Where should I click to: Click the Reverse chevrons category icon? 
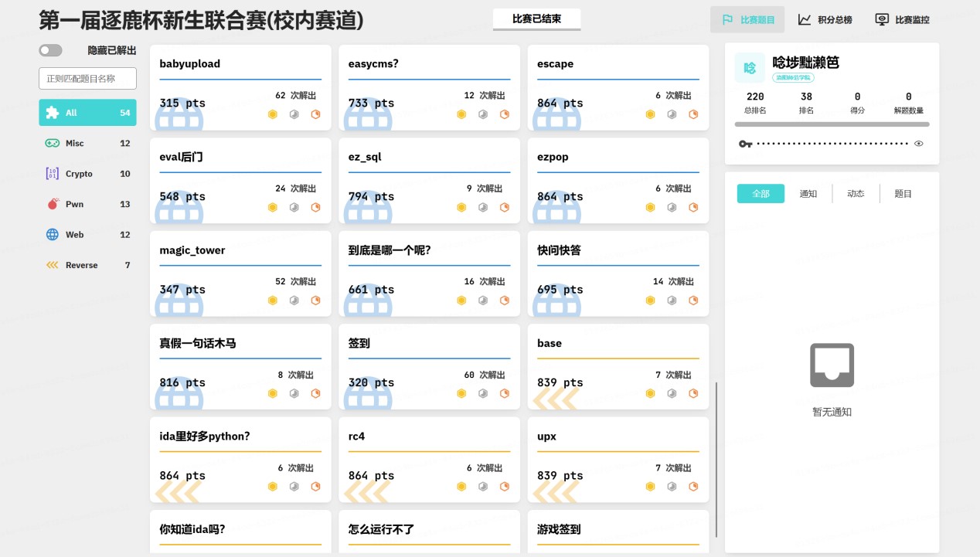(52, 265)
